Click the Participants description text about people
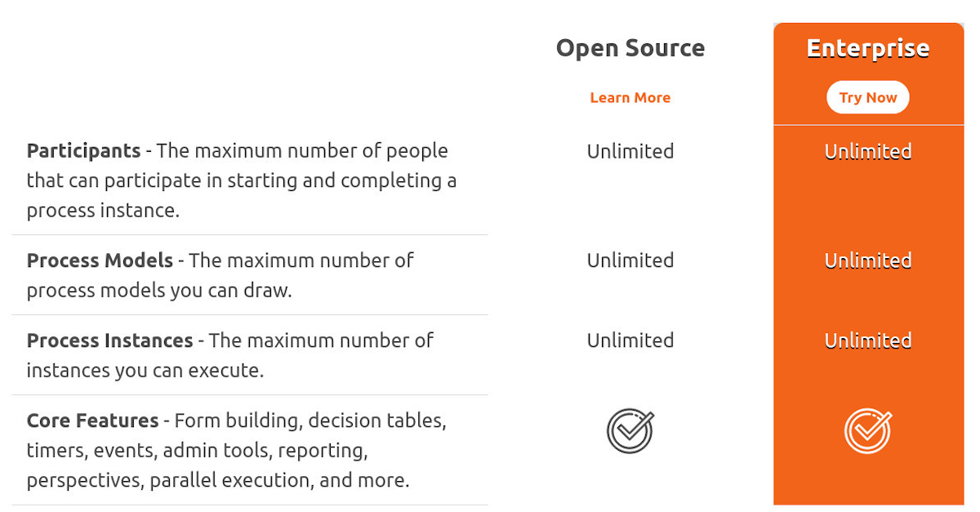Screen dimensions: 980x512 242,180
